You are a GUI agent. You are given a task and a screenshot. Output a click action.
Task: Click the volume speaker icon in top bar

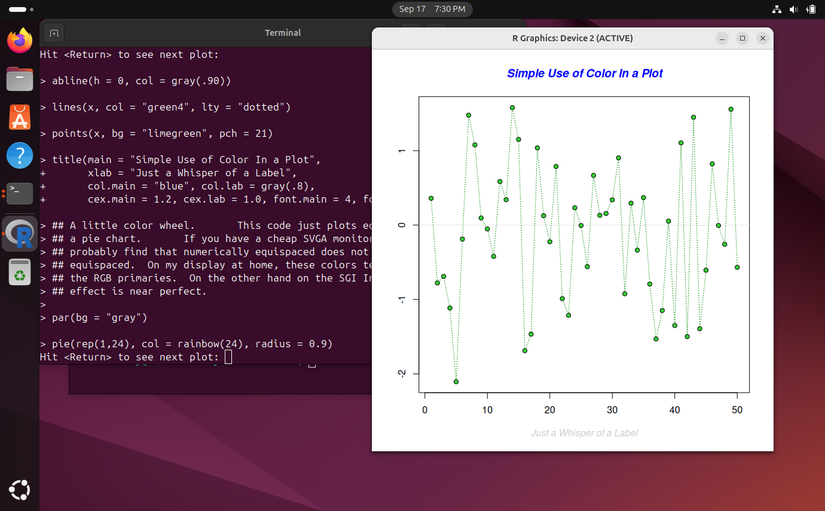tap(794, 9)
